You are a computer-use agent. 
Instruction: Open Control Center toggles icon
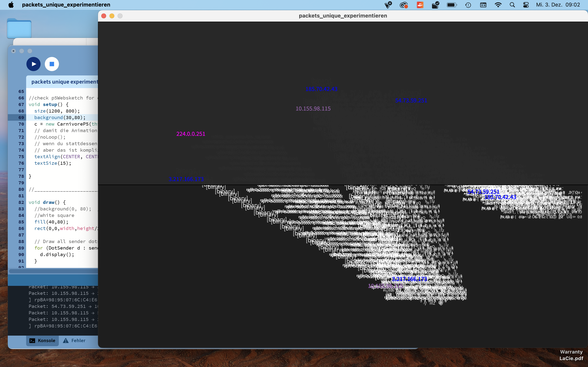(x=526, y=5)
